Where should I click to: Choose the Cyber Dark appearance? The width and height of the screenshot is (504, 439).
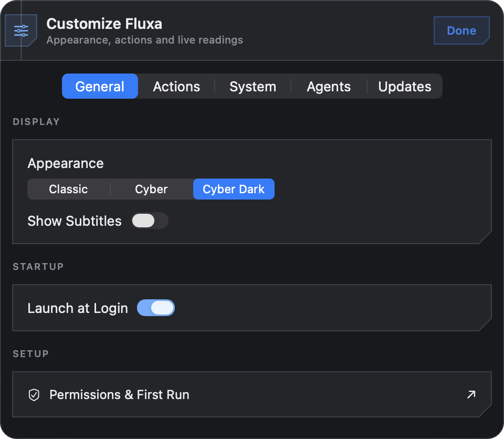(234, 189)
